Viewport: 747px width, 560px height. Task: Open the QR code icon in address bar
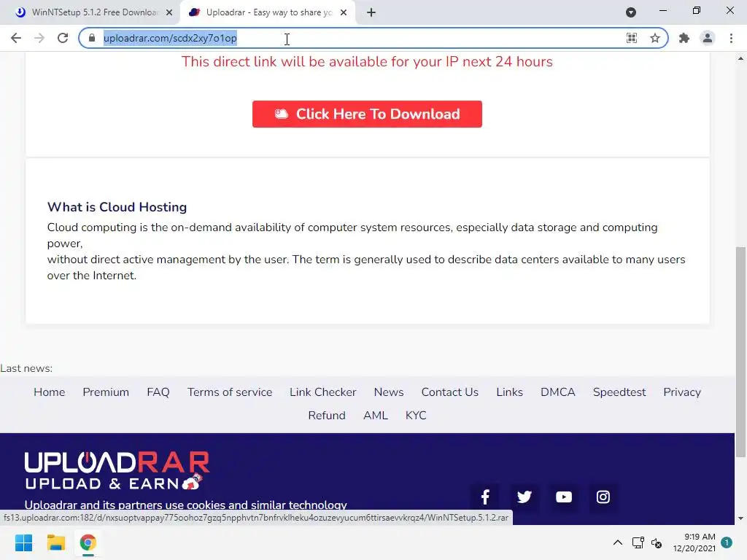[631, 38]
